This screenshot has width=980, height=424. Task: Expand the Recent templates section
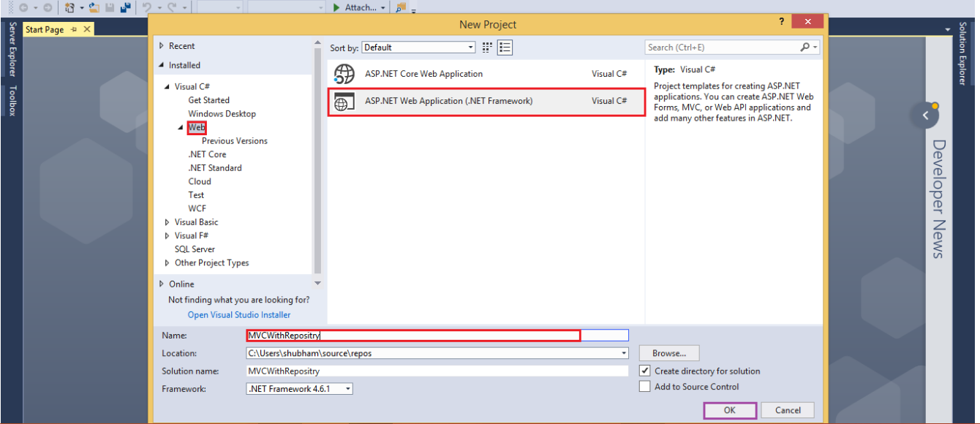(162, 46)
